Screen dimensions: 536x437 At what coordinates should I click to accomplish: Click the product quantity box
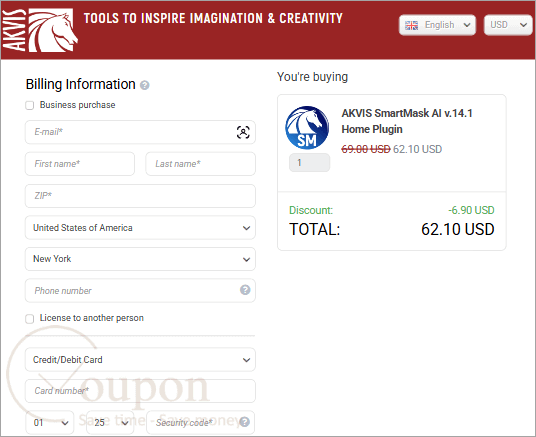[309, 162]
